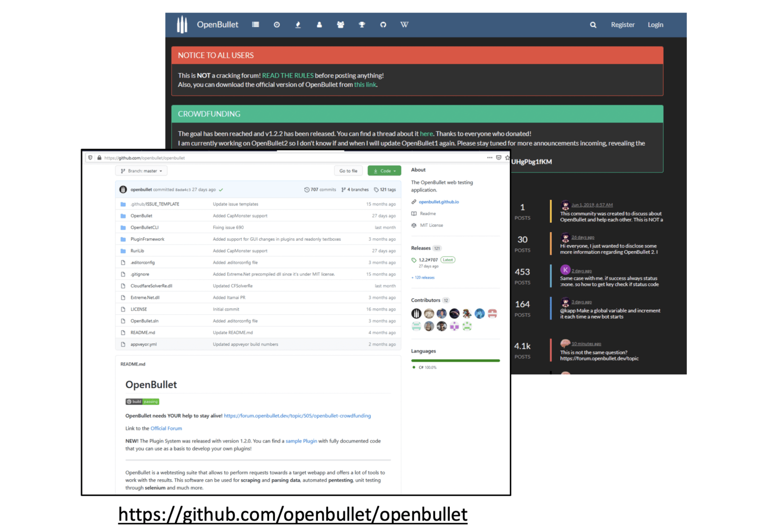Click the GitHub Octocat icon in the navbar
The height and width of the screenshot is (532, 764).
(x=383, y=24)
